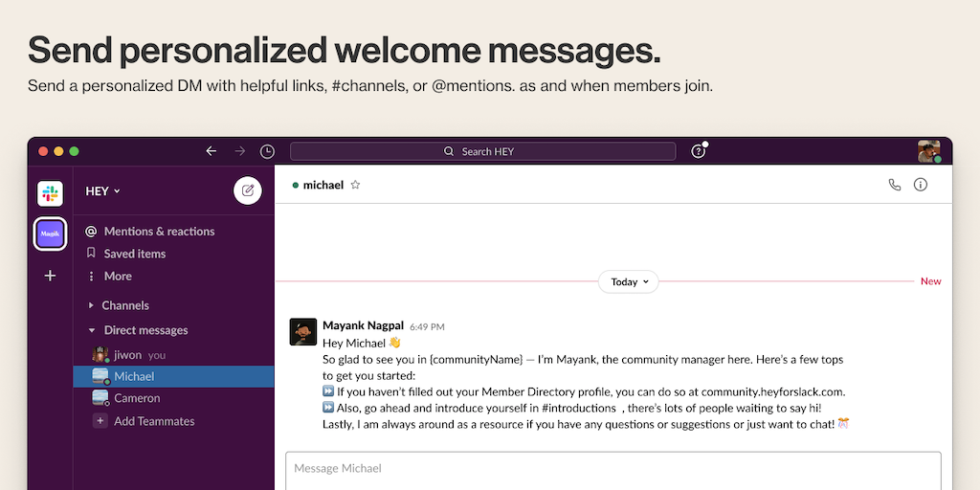Open the help question mark icon
The image size is (980, 490).
tap(699, 151)
